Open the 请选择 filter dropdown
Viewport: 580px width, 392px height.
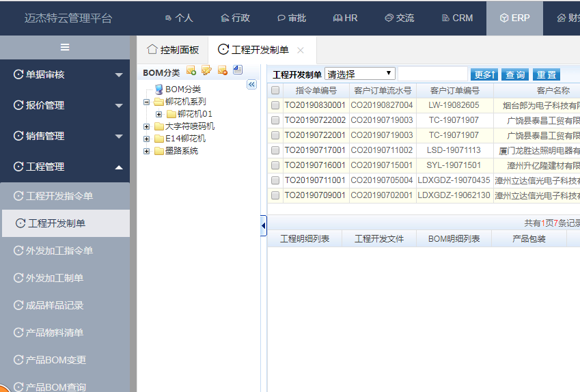coord(360,74)
